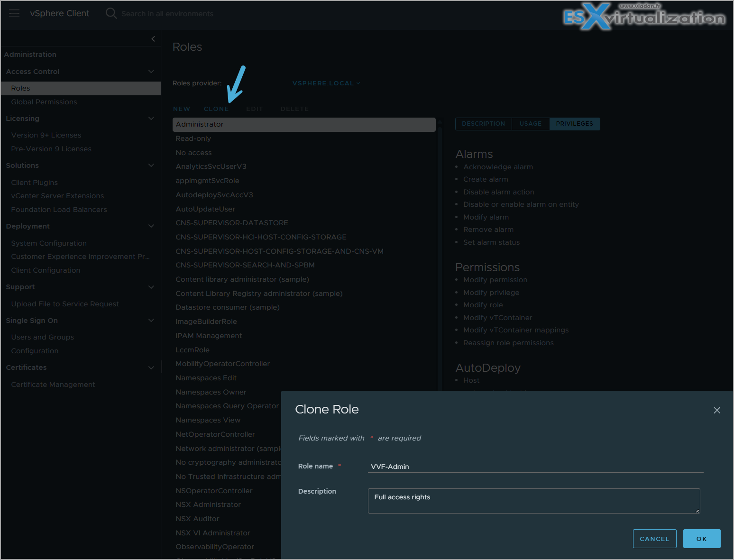The width and height of the screenshot is (734, 560).
Task: Collapse the Solutions section
Action: pyautogui.click(x=151, y=165)
